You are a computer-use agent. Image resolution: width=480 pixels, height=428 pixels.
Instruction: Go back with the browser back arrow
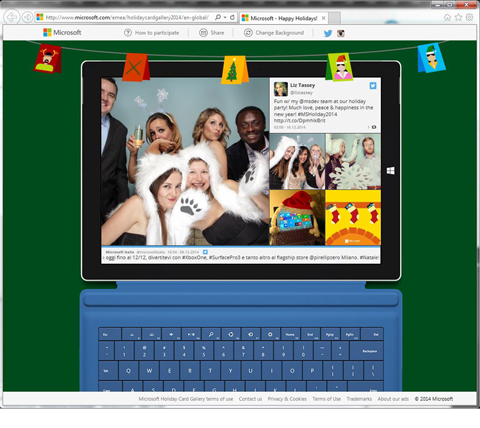pyautogui.click(x=12, y=17)
